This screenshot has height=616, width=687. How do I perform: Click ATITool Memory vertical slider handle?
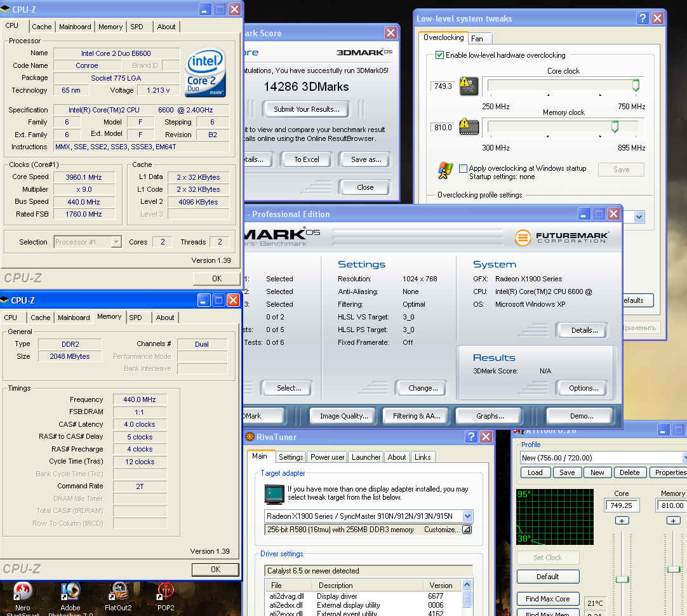click(674, 569)
